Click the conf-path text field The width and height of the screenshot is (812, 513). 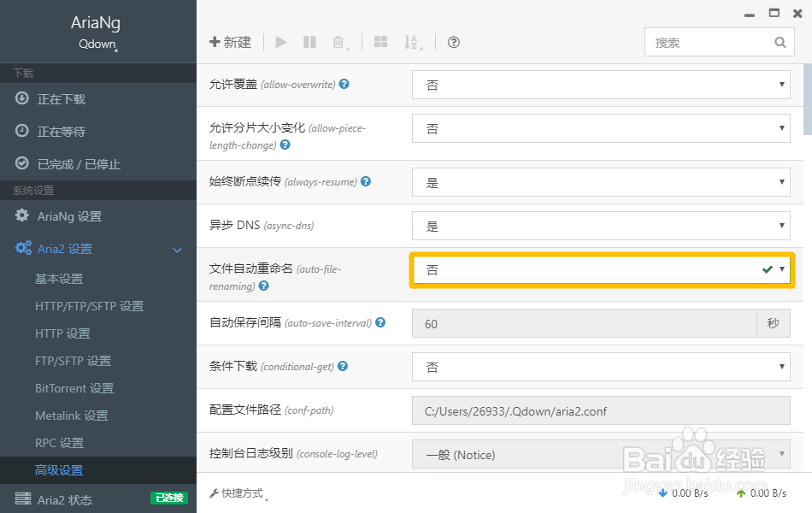[601, 410]
